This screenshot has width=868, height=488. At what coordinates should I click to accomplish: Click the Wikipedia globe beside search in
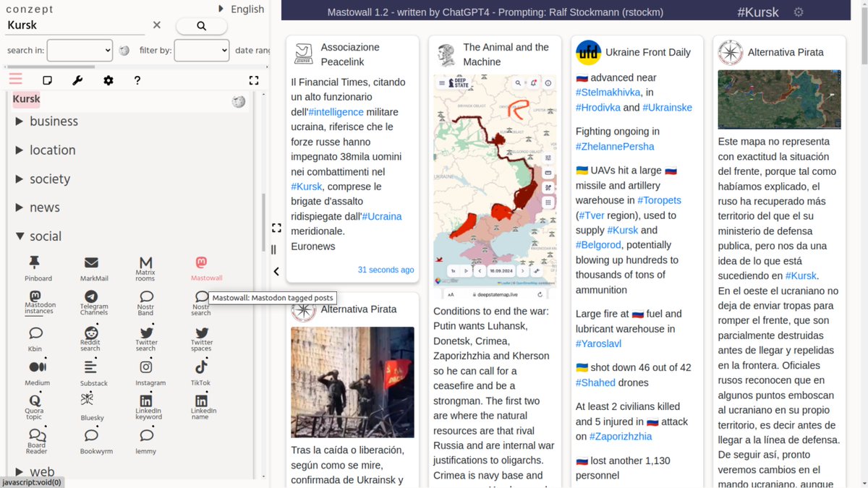(x=124, y=51)
